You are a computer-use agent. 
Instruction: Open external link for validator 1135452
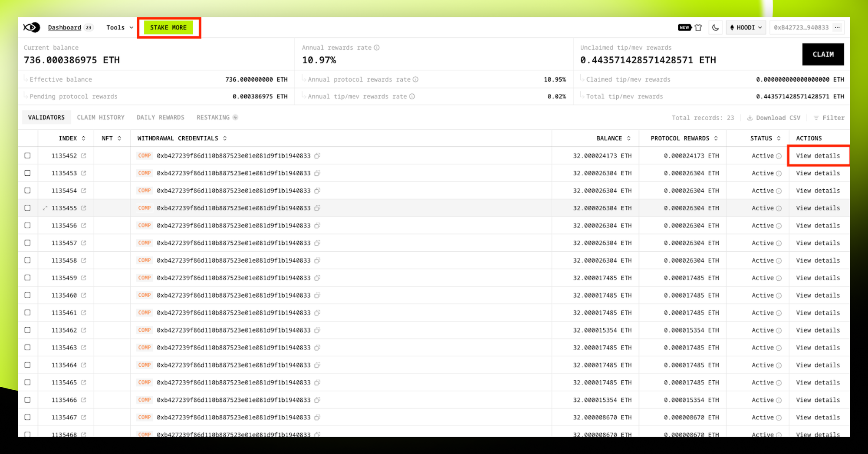pos(83,156)
